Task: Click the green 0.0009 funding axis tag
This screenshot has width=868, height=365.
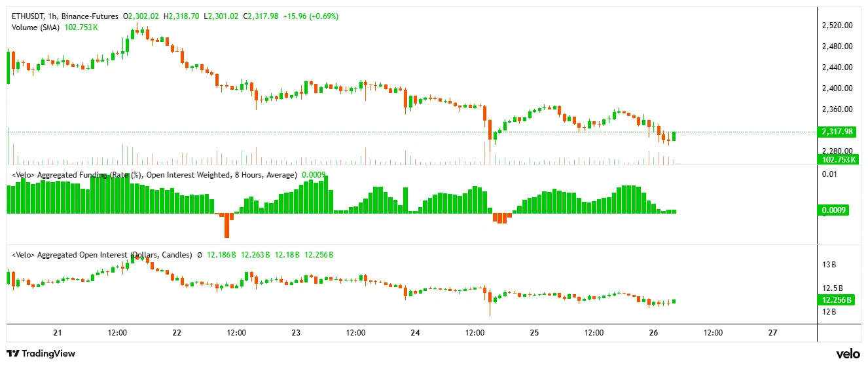Action: click(833, 211)
